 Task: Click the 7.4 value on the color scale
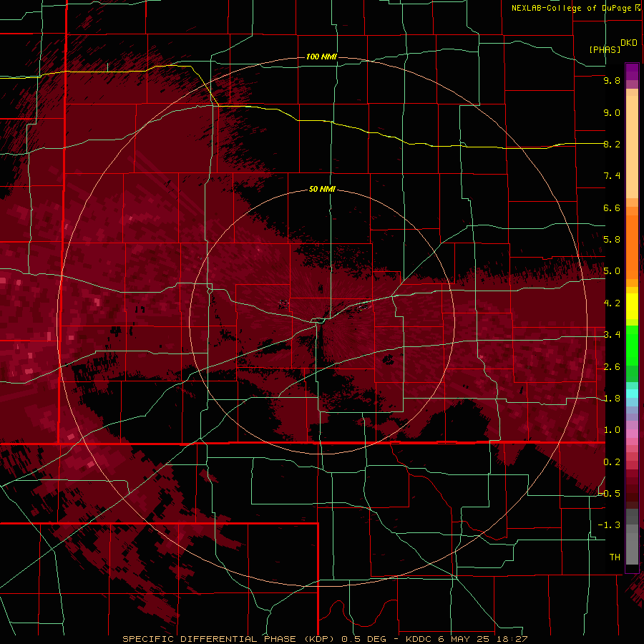click(612, 176)
